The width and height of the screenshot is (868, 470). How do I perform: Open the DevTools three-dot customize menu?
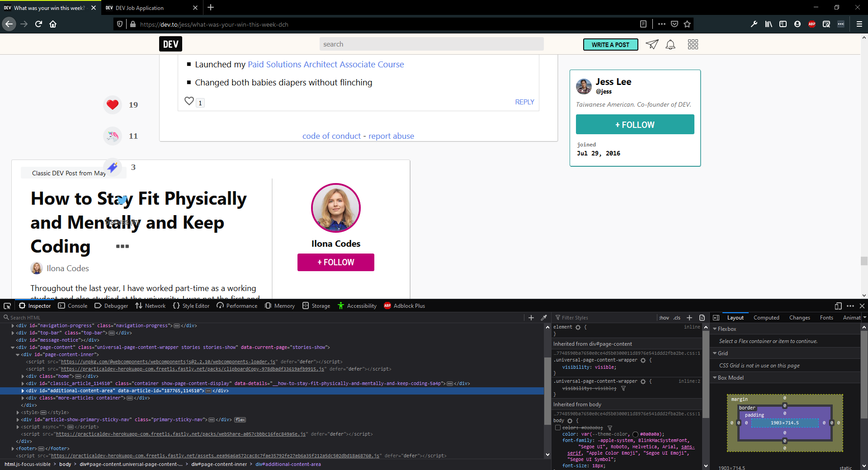point(850,306)
